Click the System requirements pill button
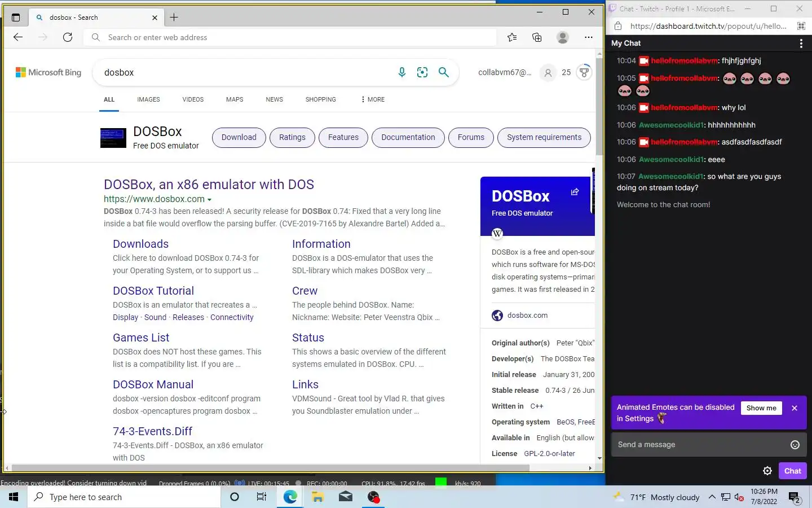The image size is (812, 508). tap(544, 137)
